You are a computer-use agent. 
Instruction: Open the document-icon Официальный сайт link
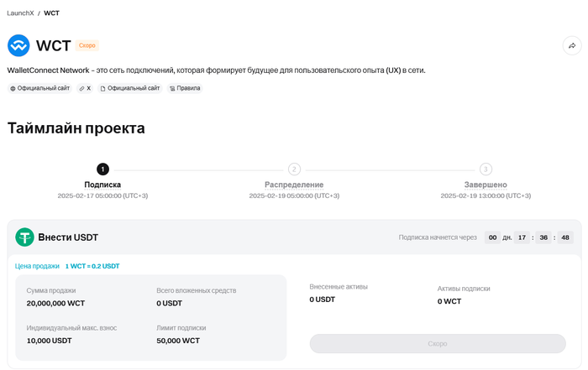[x=129, y=88]
